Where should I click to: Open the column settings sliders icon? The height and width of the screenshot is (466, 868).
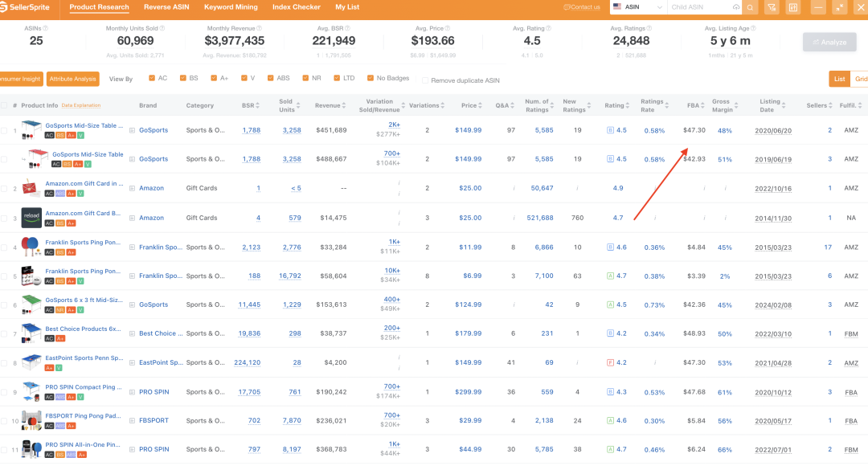[x=792, y=7]
